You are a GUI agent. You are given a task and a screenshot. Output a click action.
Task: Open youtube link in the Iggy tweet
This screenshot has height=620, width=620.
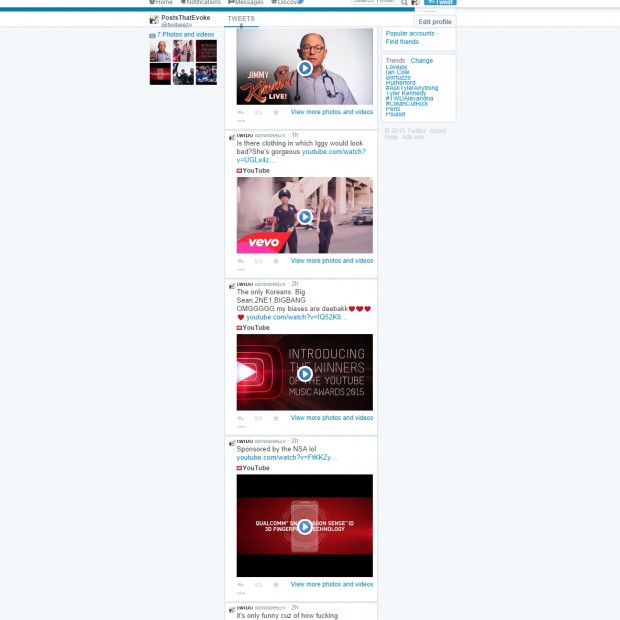[x=301, y=156]
